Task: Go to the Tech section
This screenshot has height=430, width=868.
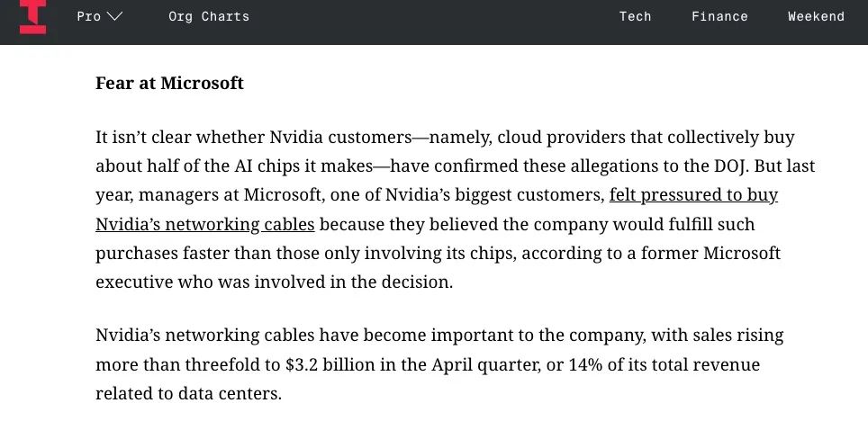Action: (x=635, y=16)
